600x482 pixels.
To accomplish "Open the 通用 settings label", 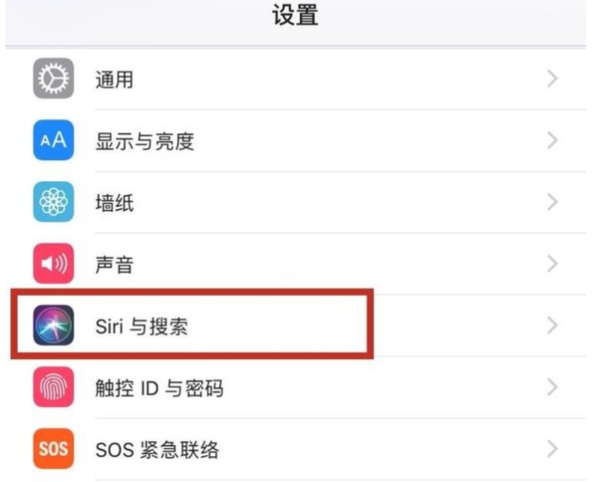I will [x=114, y=80].
